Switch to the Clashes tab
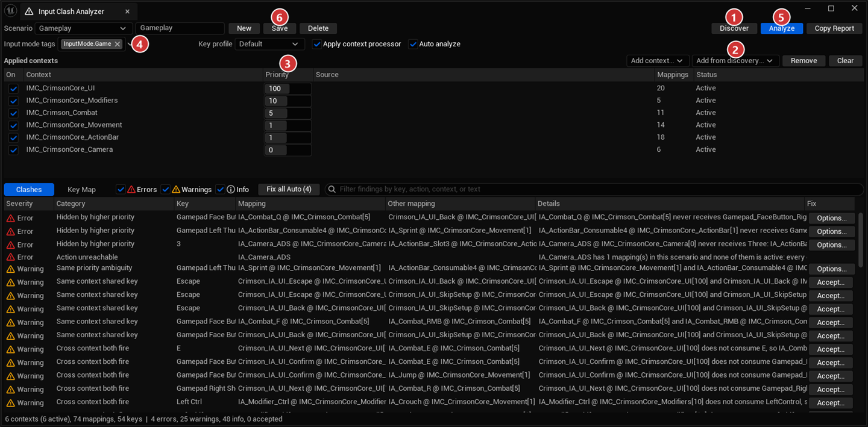The image size is (868, 427). 29,190
